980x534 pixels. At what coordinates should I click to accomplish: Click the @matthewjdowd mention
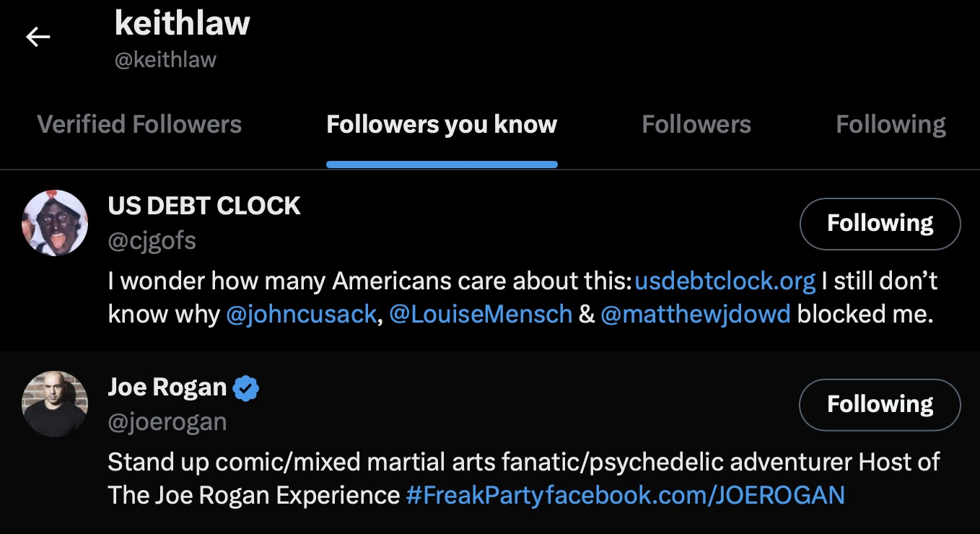(x=696, y=315)
